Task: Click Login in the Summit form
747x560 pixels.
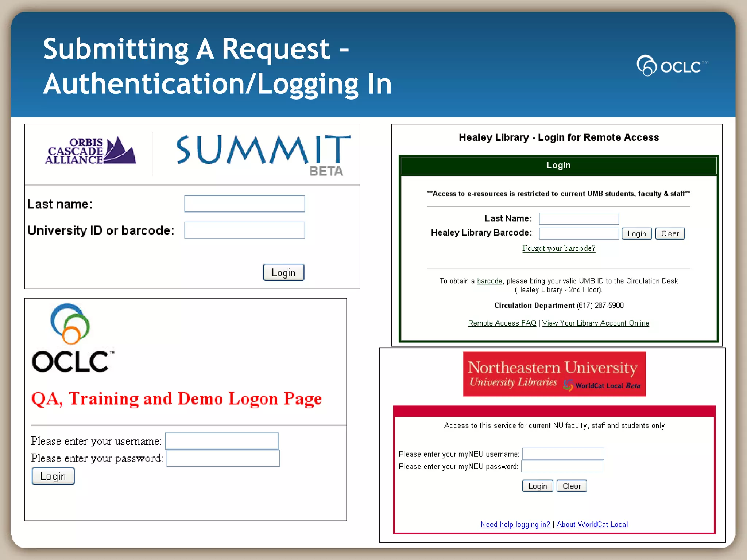Action: tap(284, 272)
